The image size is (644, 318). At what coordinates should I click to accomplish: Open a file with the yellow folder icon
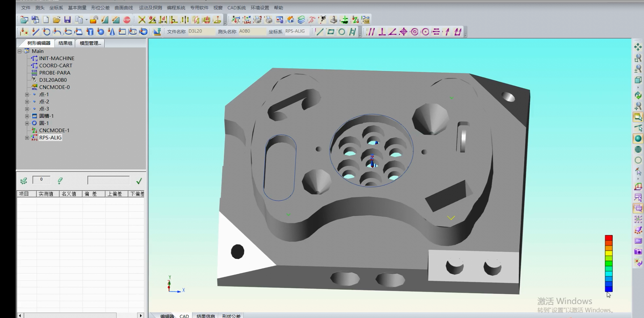point(57,20)
